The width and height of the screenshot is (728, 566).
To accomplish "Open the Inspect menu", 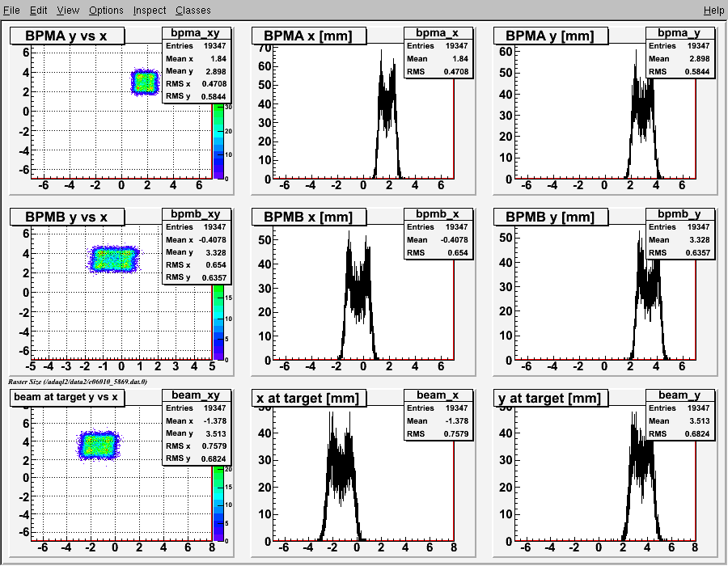I will coord(150,11).
